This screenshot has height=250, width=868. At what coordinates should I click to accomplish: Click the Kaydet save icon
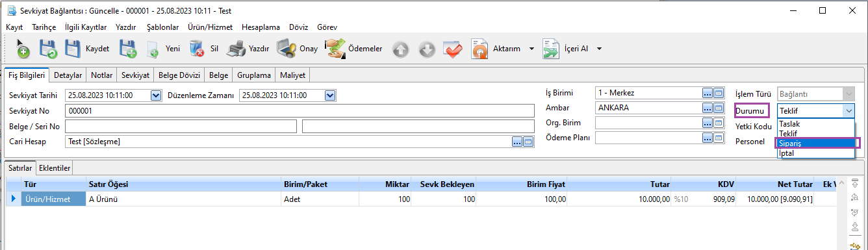coord(73,49)
